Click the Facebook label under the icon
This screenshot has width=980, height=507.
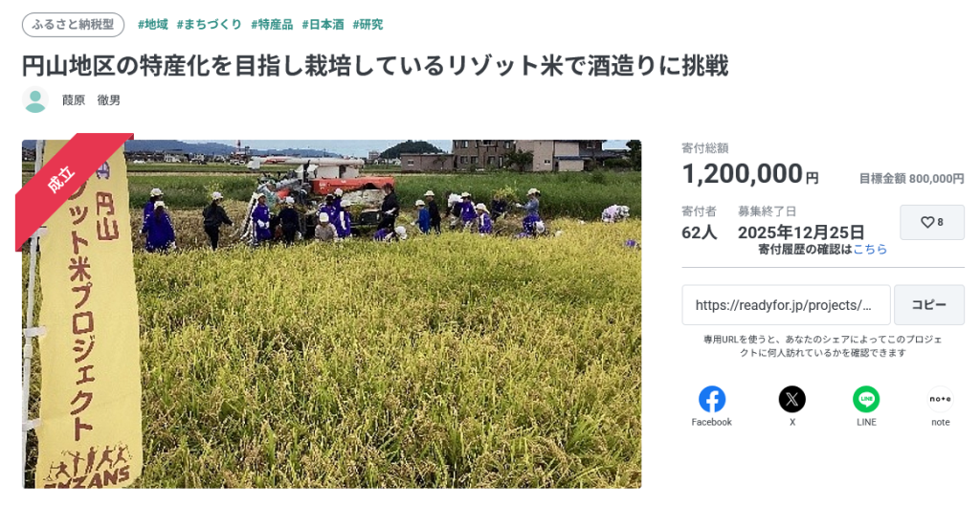711,422
